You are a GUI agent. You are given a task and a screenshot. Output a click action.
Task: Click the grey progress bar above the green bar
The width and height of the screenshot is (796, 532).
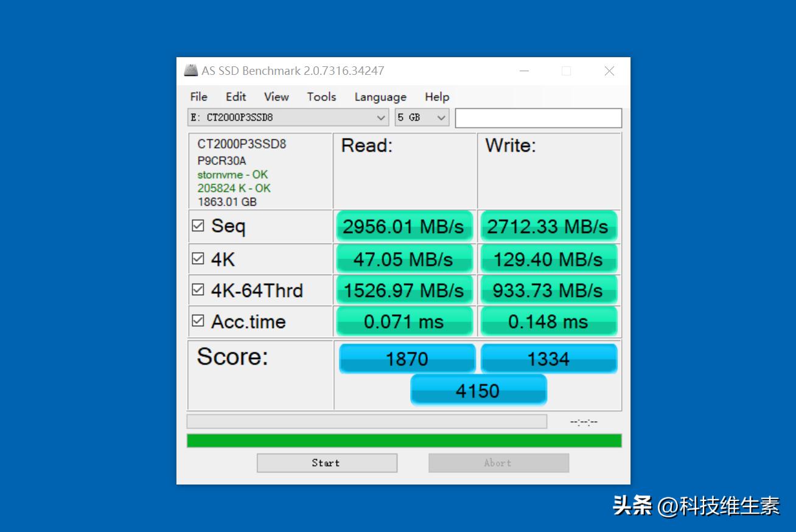click(368, 421)
